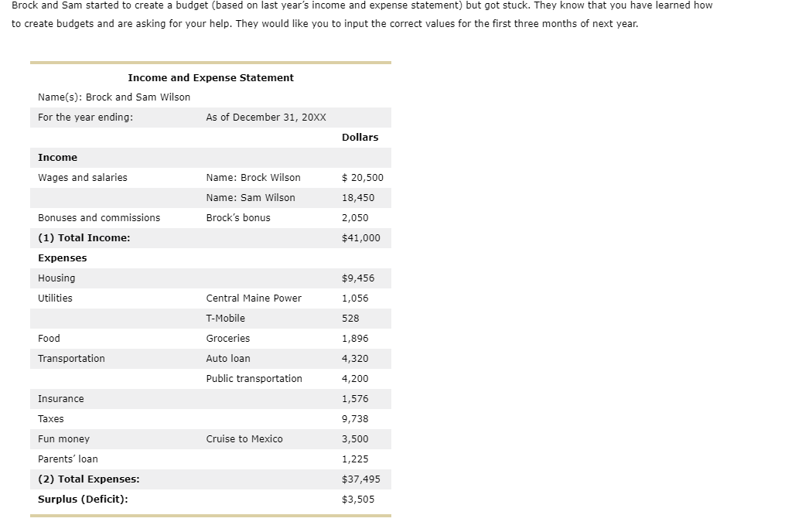Click the 'Parents' loan' row label
Image resolution: width=785 pixels, height=532 pixels.
(68, 459)
